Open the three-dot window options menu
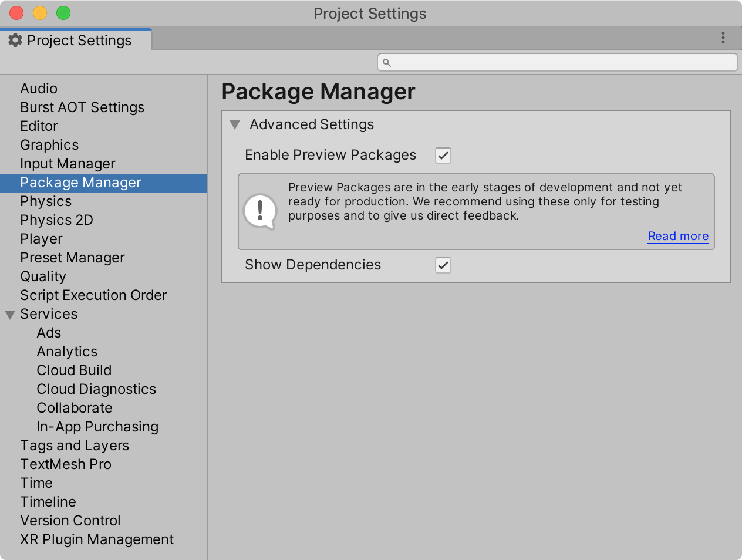 (723, 38)
